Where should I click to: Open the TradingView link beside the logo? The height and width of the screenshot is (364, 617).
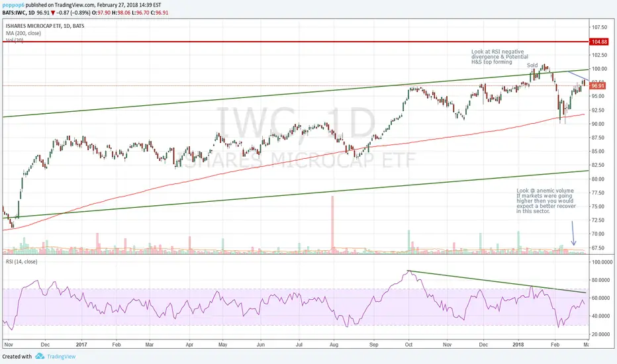(x=61, y=357)
